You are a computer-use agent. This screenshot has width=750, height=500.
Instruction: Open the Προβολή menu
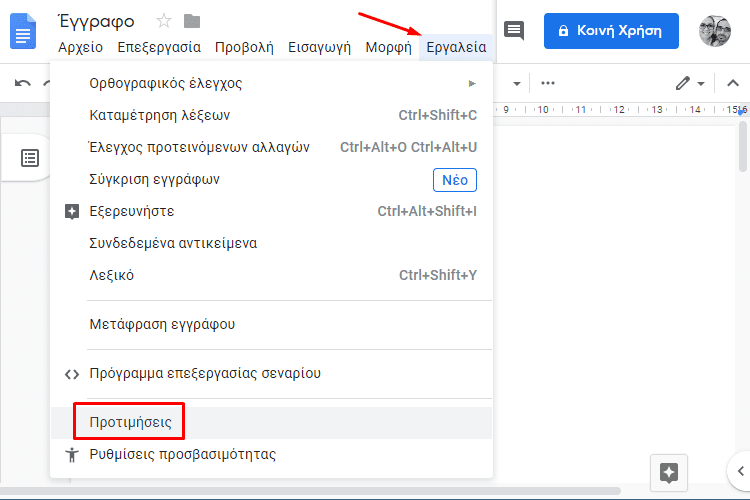pos(244,47)
